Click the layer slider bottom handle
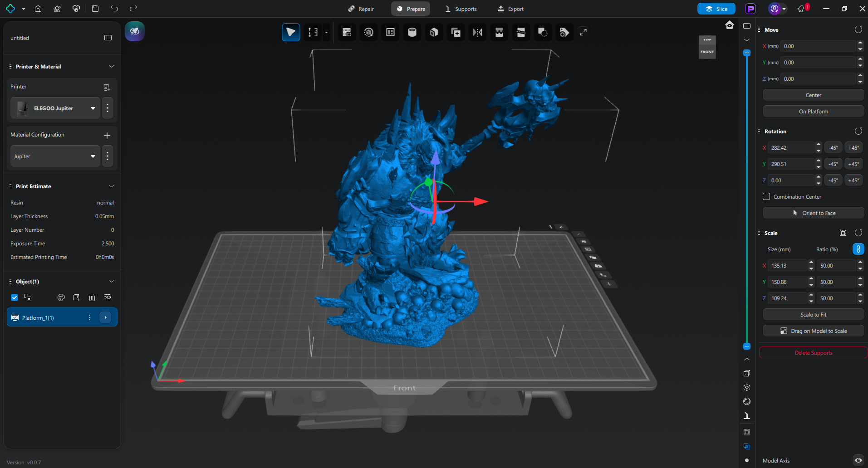Viewport: 868px width, 468px height. click(747, 346)
